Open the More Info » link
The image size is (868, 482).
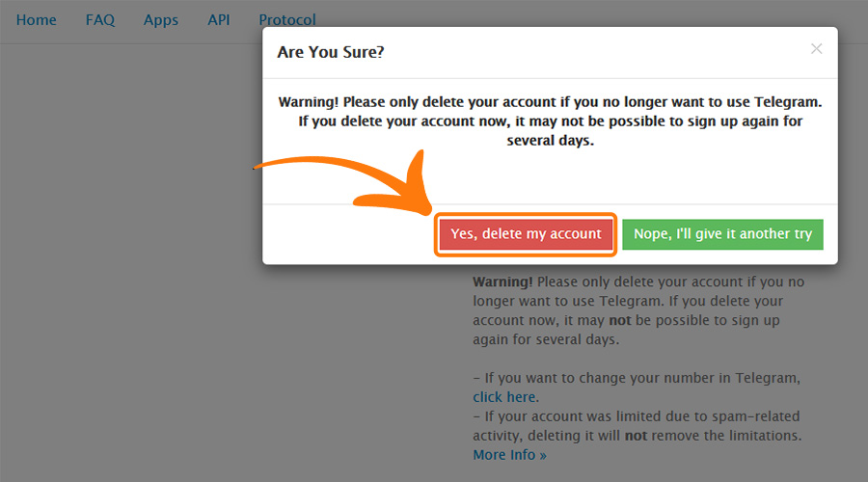[x=509, y=455]
